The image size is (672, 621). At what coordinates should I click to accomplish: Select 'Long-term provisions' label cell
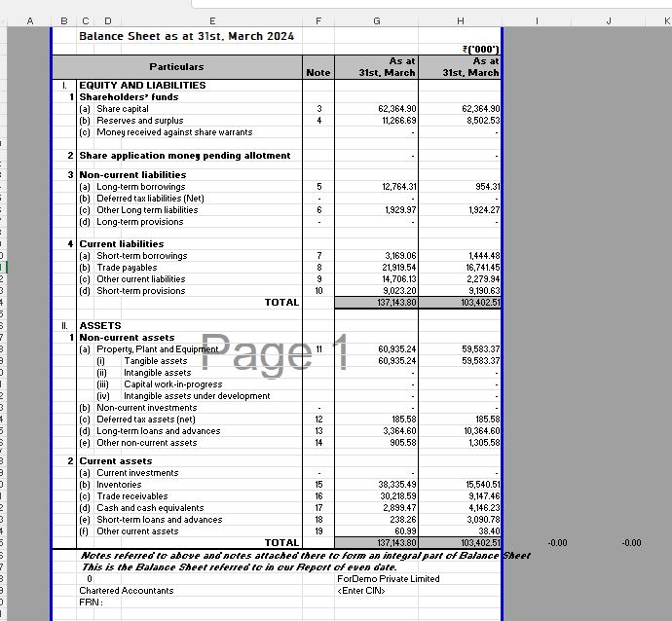coord(139,222)
